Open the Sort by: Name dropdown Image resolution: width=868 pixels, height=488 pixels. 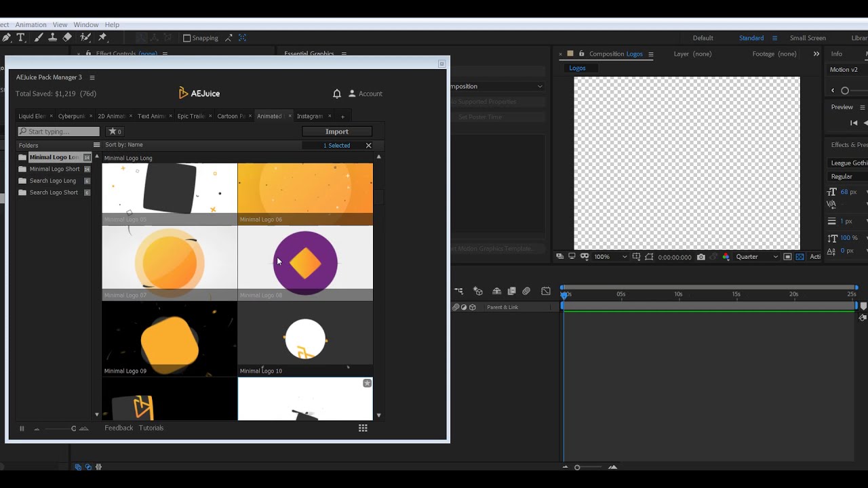[124, 144]
